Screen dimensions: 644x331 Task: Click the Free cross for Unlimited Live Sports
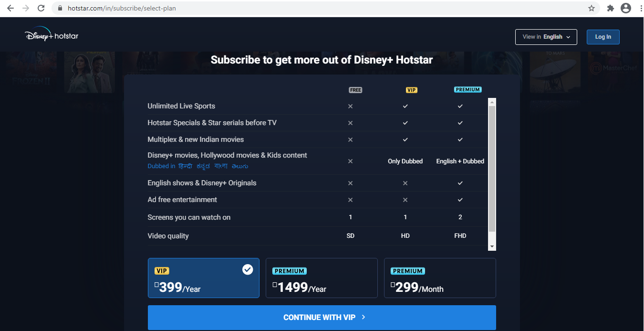point(351,106)
